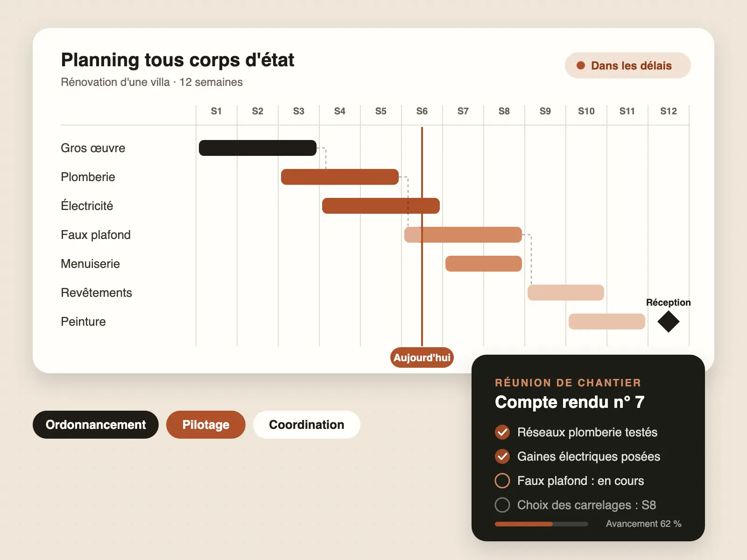Screen dimensions: 747x560
Task: Toggle Gaines électriques posées checkmark
Action: point(502,456)
